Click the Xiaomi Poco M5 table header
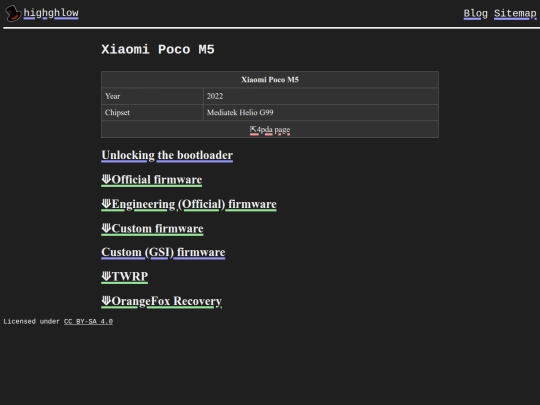The width and height of the screenshot is (540, 405). (270, 80)
